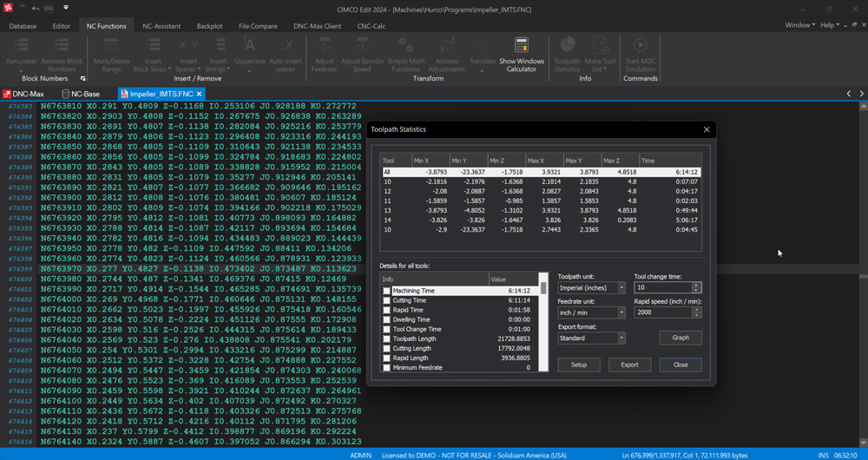868x460 pixels.
Task: Click the Adjust Feedrate icon
Action: [324, 46]
